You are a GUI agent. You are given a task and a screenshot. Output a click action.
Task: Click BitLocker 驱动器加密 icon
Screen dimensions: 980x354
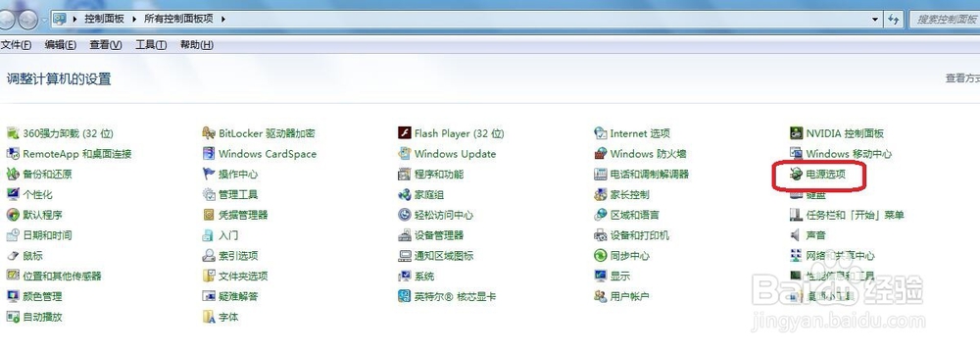[209, 133]
